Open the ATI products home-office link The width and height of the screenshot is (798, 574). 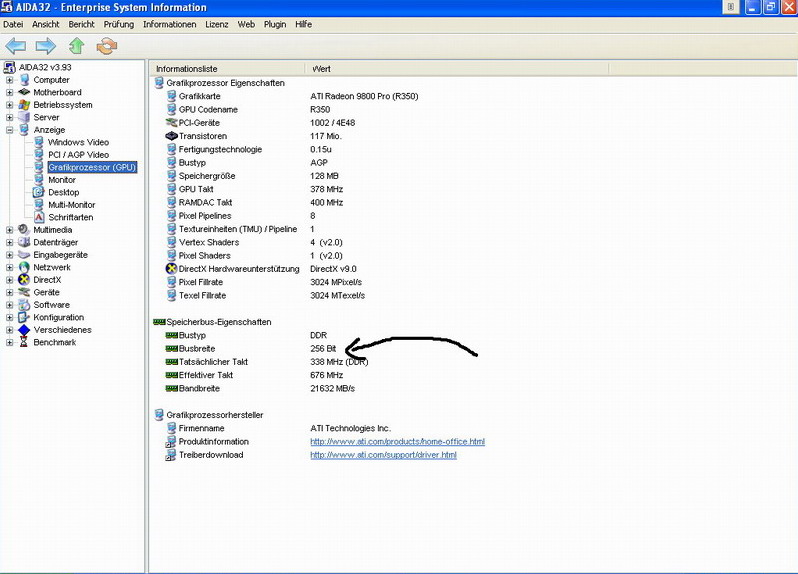397,441
